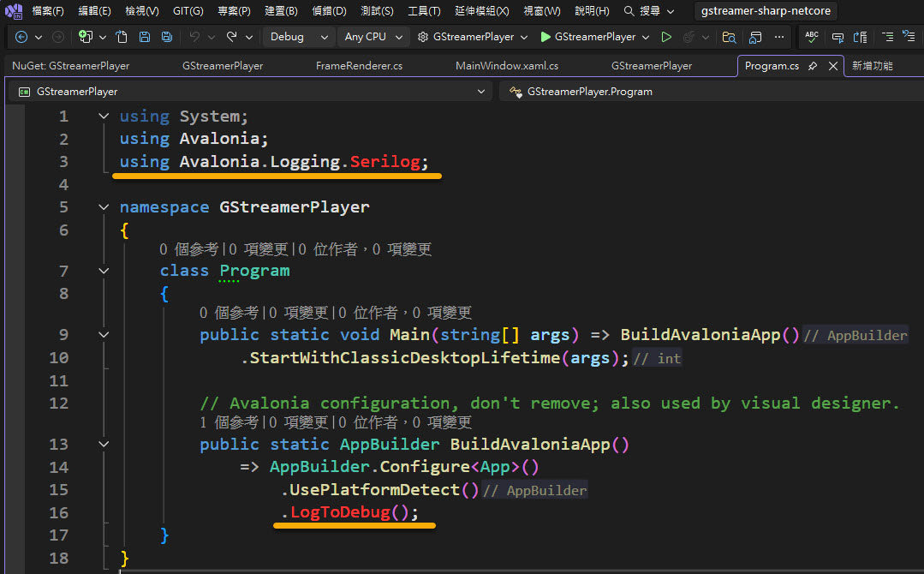Switch to the MainWindow.xaml.cs tab
This screenshot has height=574, width=924.
coord(507,66)
